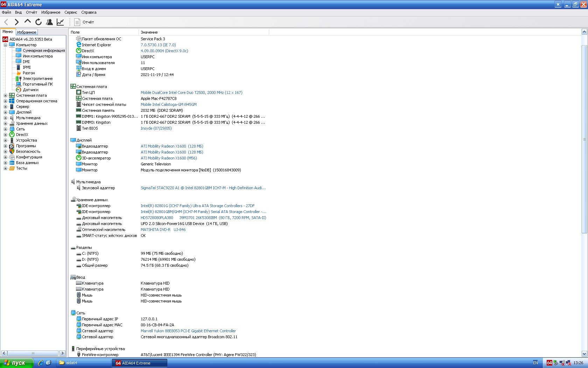Open the Windows пуск start button
Screen dimensions: 588x368
(x=16, y=363)
